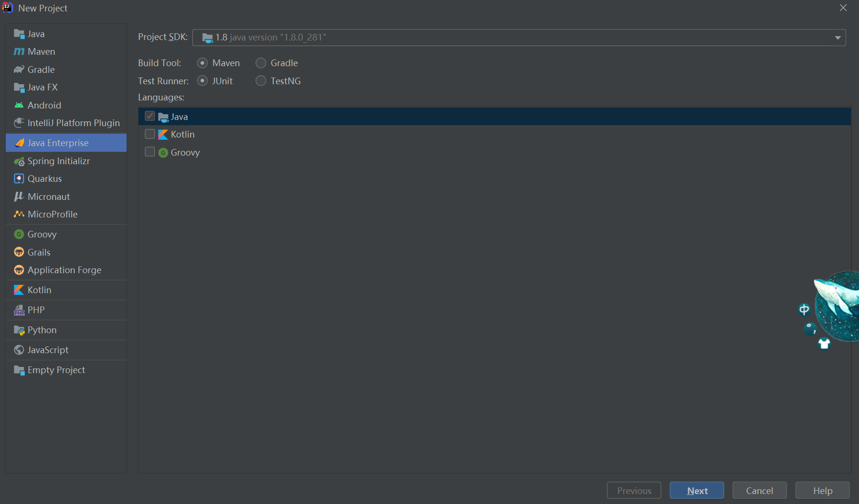Choose Quarkus project type
Screen dimensions: 859x504
(x=66, y=178)
